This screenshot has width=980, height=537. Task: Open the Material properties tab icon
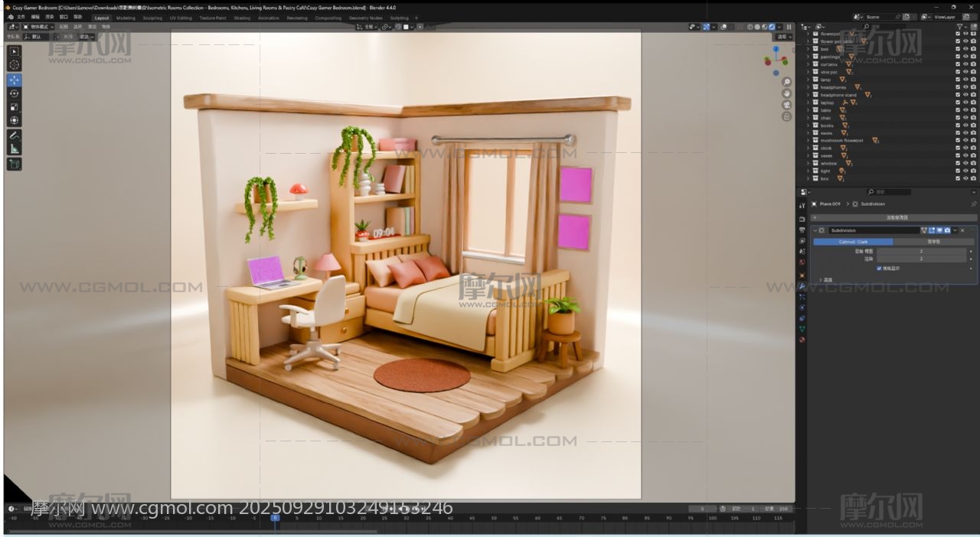[802, 340]
